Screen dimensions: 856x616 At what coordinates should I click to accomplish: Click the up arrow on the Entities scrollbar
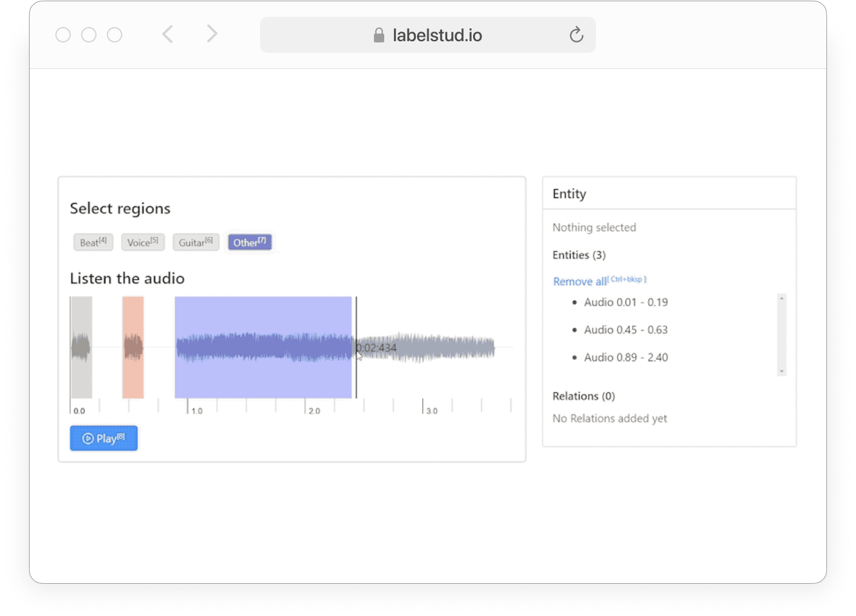click(x=781, y=298)
